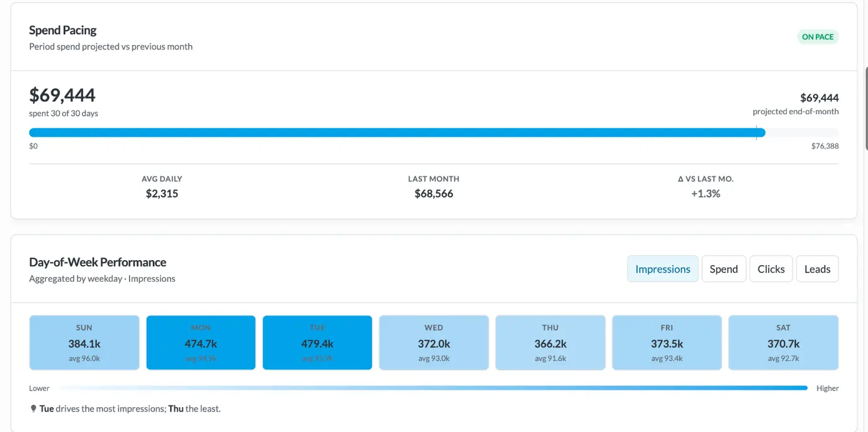Select the MON 474.7k weekday card
Screen dimensions: 868x432
click(201, 343)
